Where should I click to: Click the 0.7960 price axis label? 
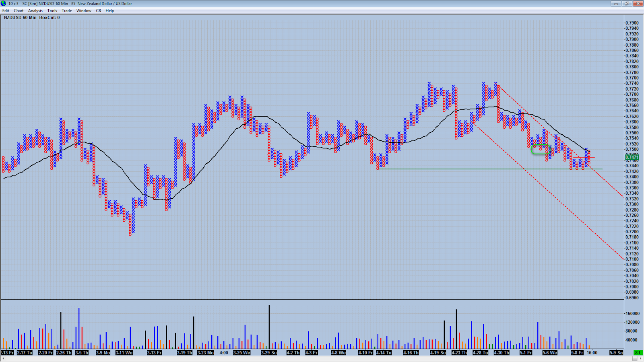coord(632,23)
